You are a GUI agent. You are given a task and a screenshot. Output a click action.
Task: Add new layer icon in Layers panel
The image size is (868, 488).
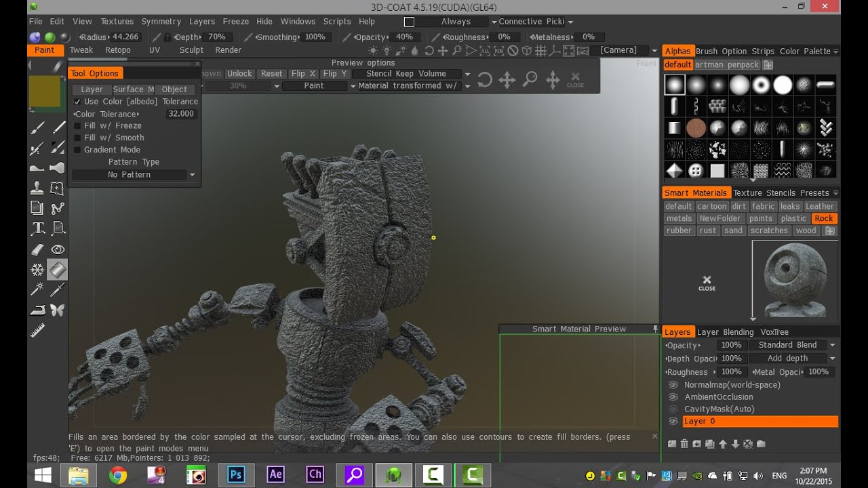pos(672,444)
